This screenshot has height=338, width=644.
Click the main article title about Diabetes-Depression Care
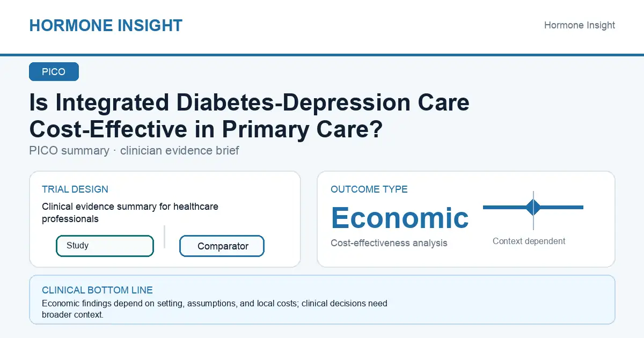pos(250,116)
